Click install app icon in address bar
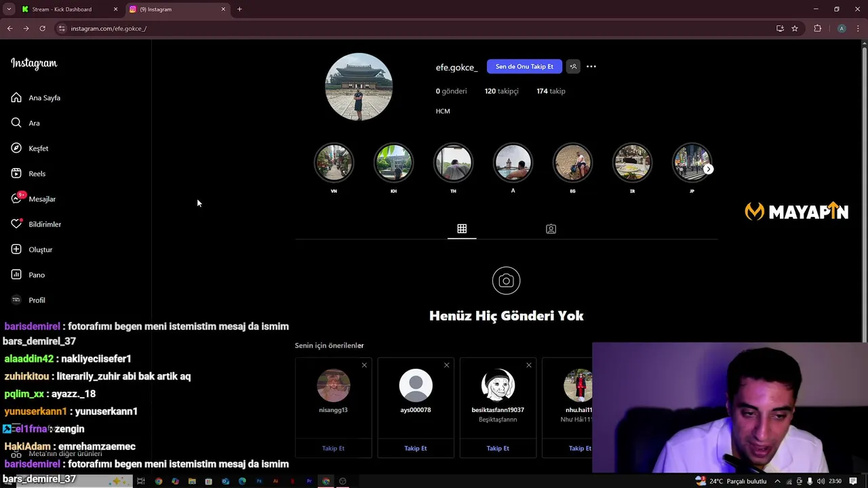The image size is (868, 488). (780, 28)
